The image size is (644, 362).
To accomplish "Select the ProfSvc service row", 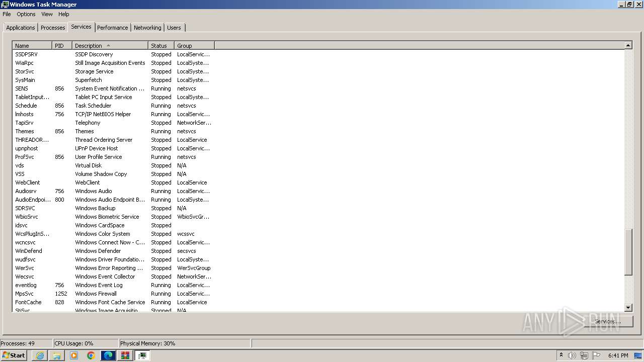I will [113, 157].
